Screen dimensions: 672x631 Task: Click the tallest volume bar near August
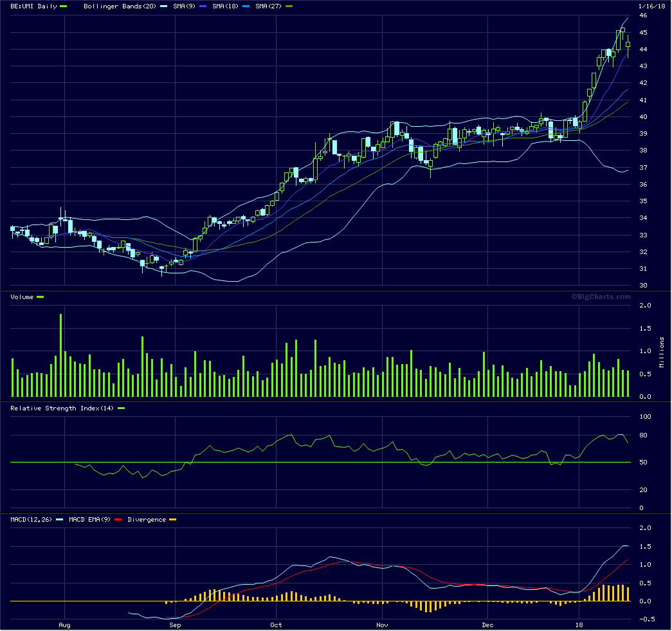[60, 355]
